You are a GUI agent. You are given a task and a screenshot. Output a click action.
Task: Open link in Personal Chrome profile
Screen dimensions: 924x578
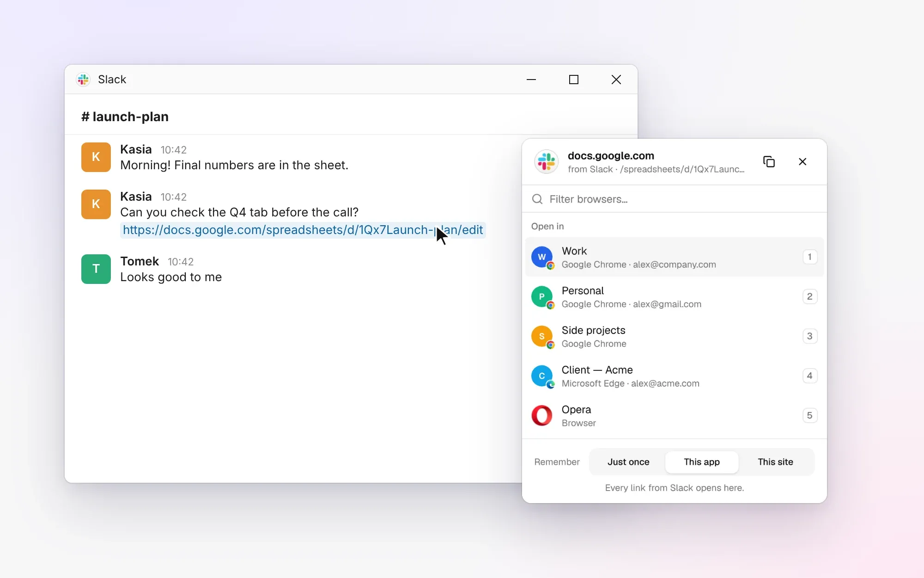pyautogui.click(x=675, y=297)
